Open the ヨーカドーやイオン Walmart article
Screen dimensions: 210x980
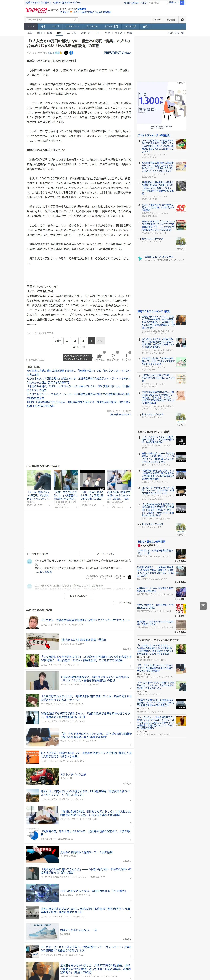click(86, 948)
